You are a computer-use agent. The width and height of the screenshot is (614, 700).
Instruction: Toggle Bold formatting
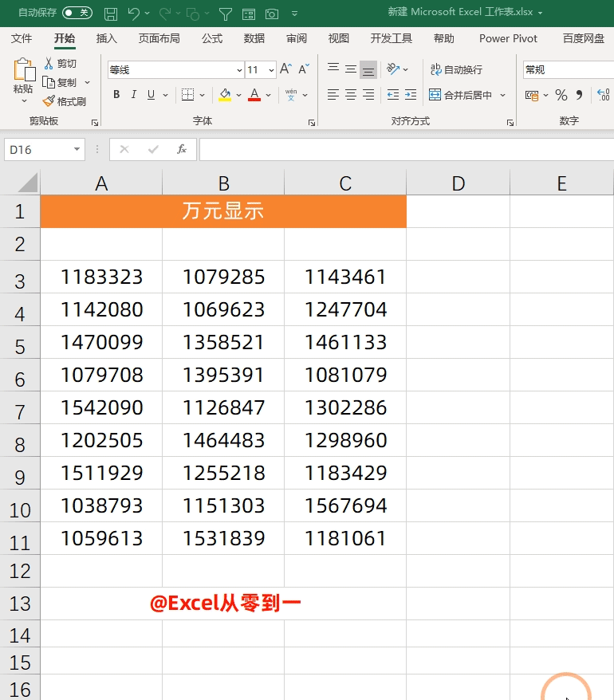coord(116,95)
